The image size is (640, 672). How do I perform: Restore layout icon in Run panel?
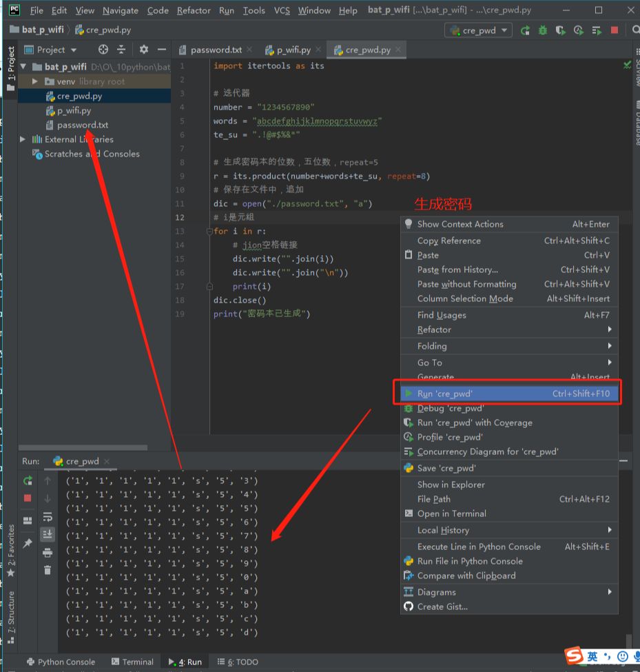click(28, 520)
